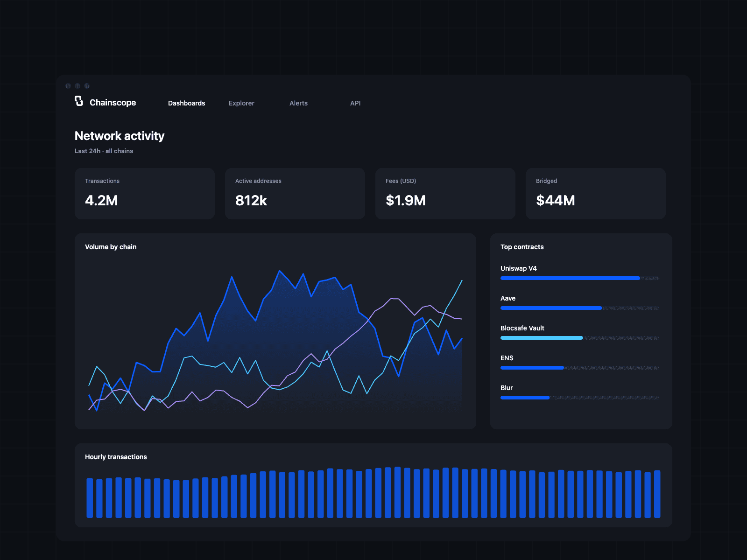
Task: Open the Bridged $44M card
Action: pyautogui.click(x=596, y=194)
